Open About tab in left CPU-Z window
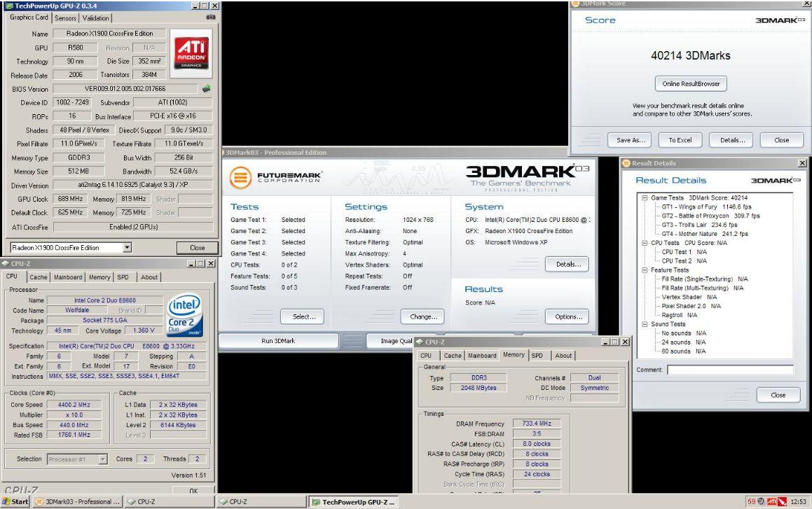This screenshot has width=812, height=509. [149, 277]
